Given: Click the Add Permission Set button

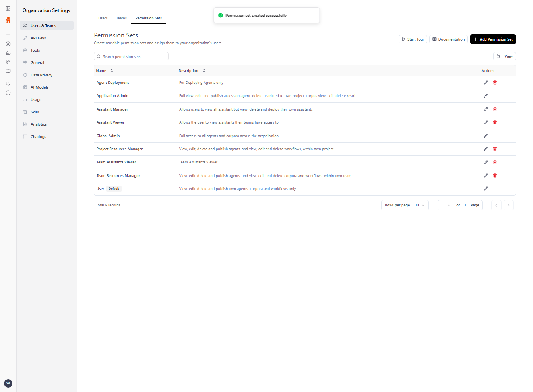Looking at the screenshot, I should click(493, 39).
